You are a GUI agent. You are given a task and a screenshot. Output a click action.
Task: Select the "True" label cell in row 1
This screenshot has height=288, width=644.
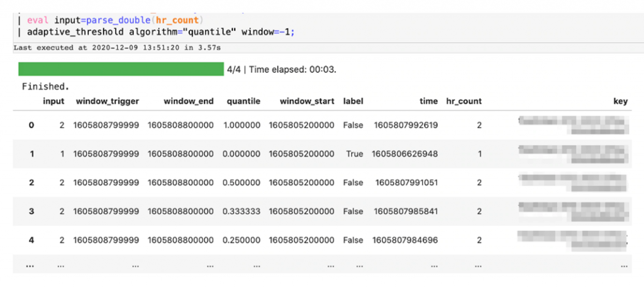coord(354,154)
